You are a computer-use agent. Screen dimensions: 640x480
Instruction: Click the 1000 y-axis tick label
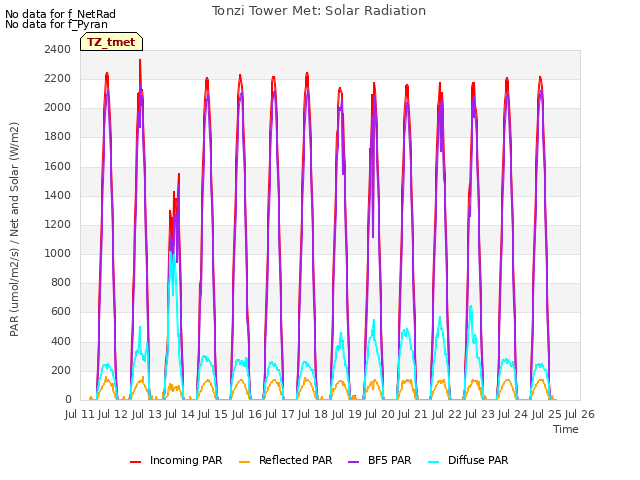coord(58,253)
